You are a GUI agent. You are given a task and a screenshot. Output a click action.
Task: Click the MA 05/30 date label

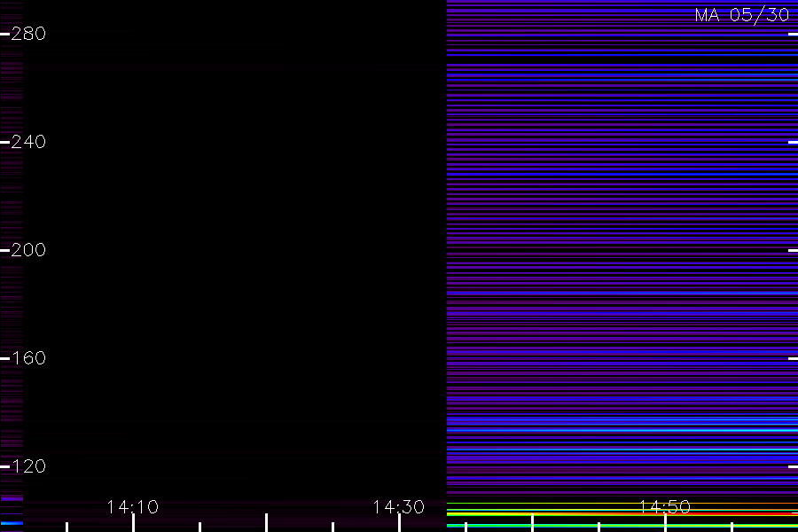pos(742,15)
